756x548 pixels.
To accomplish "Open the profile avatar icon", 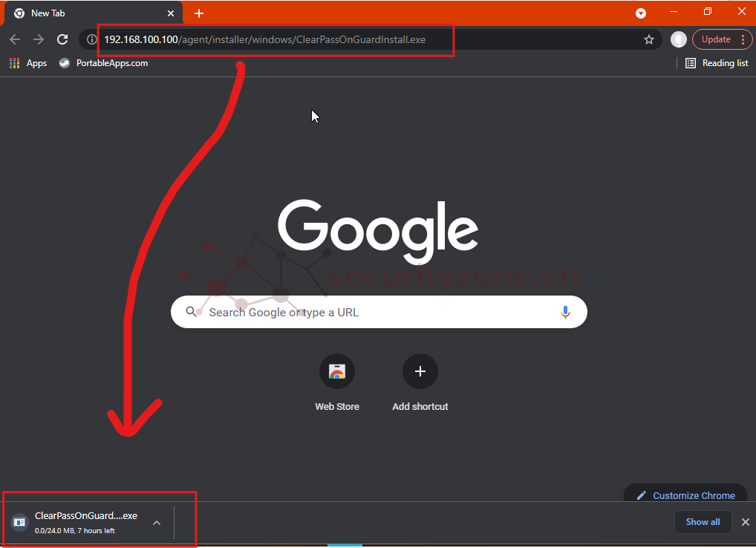I will click(x=678, y=39).
